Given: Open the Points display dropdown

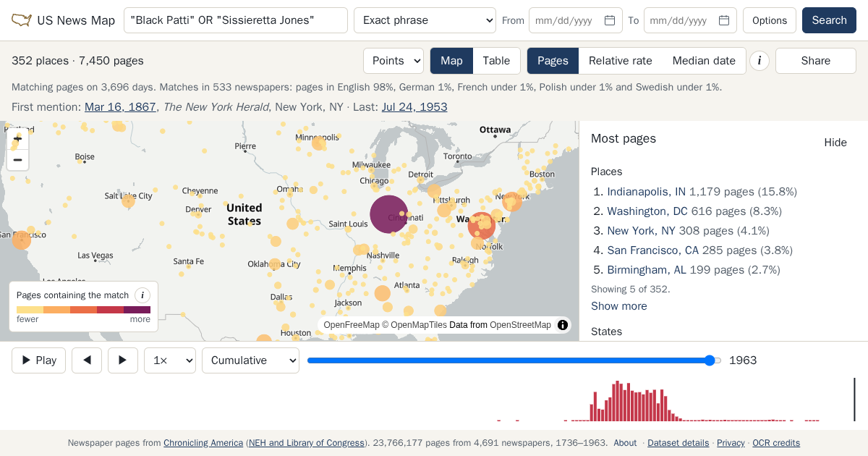Looking at the screenshot, I should [x=393, y=61].
